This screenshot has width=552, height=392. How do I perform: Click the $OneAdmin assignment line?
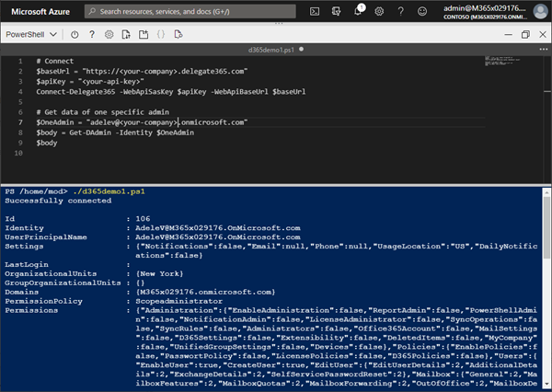point(142,122)
